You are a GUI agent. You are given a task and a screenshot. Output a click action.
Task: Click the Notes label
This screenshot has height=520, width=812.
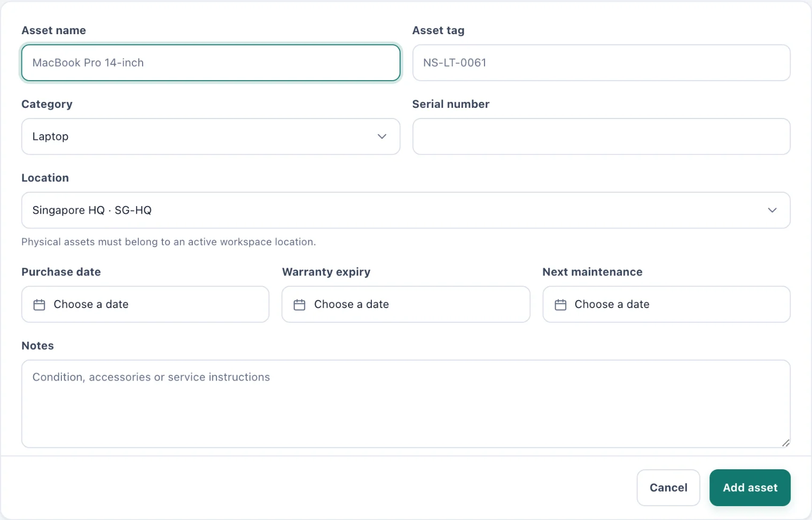pyautogui.click(x=37, y=345)
